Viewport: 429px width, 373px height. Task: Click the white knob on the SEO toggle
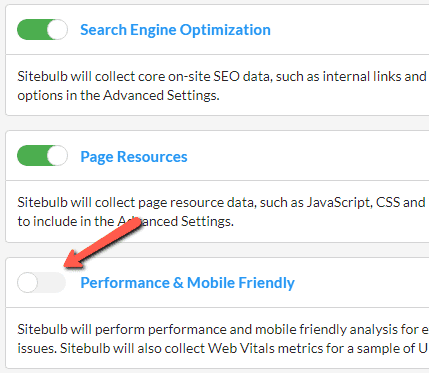pos(57,30)
